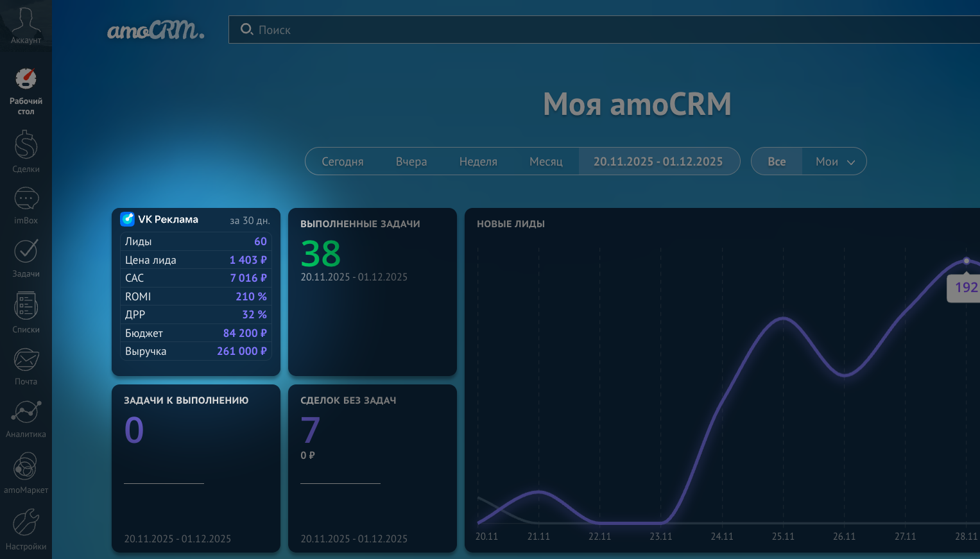Select the Сегодня period filter

(x=343, y=161)
